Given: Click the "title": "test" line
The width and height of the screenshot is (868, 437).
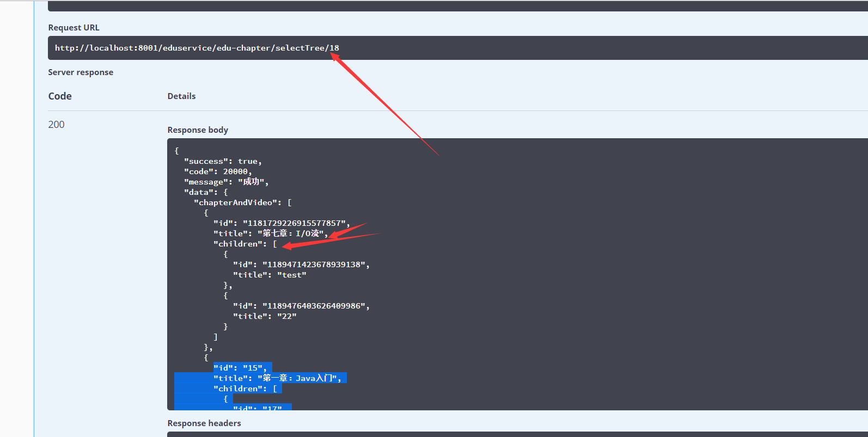Looking at the screenshot, I should [x=270, y=275].
